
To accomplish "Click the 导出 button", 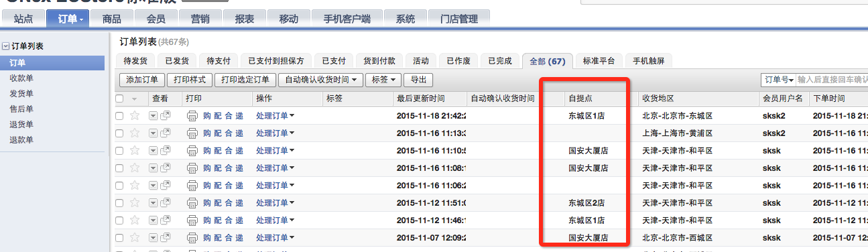I will tap(418, 80).
